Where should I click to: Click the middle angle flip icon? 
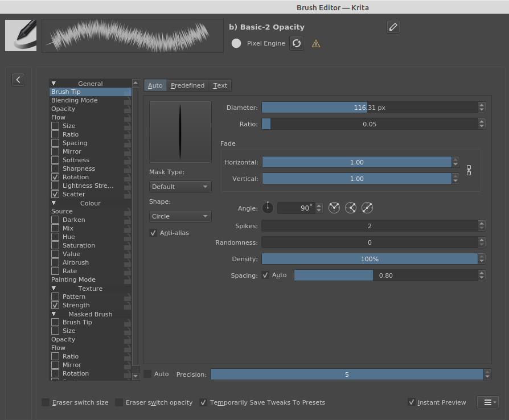pos(351,208)
